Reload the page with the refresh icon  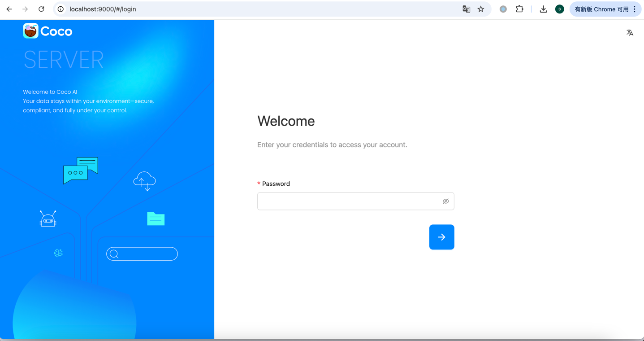[x=41, y=9]
